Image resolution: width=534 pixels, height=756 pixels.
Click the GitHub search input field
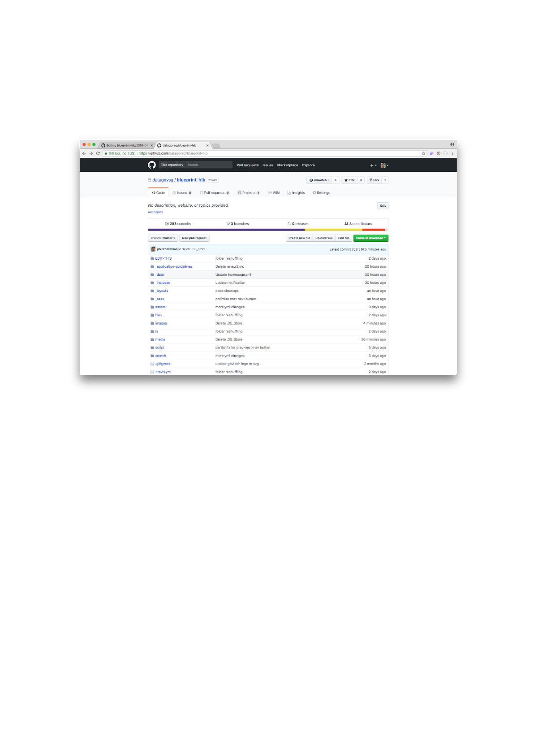(x=209, y=165)
